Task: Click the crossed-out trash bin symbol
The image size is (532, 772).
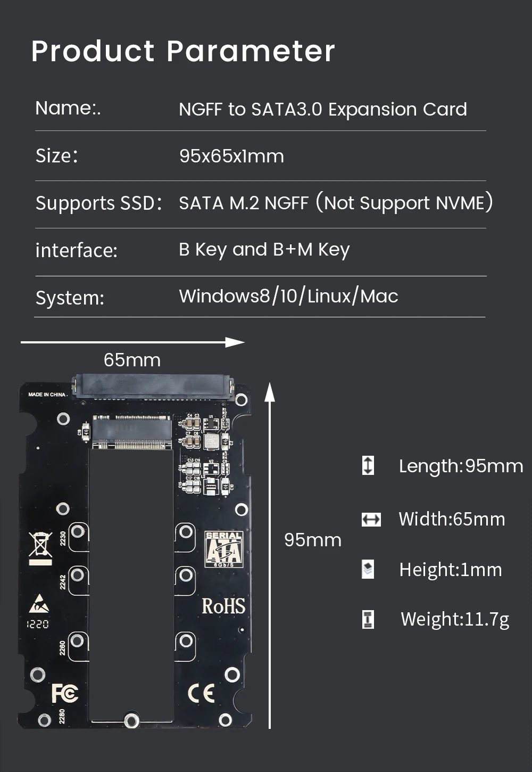Action: coord(40,548)
